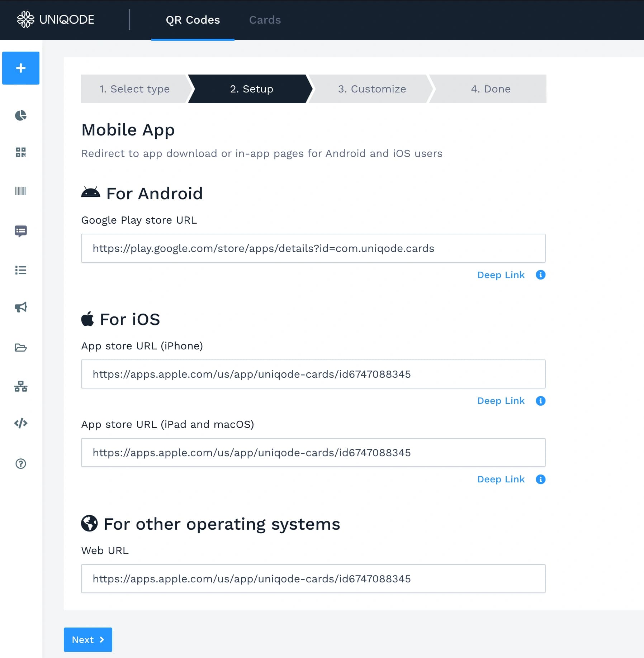Viewport: 644px width, 658px height.
Task: Open the network hierarchy icon in sidebar
Action: [21, 386]
